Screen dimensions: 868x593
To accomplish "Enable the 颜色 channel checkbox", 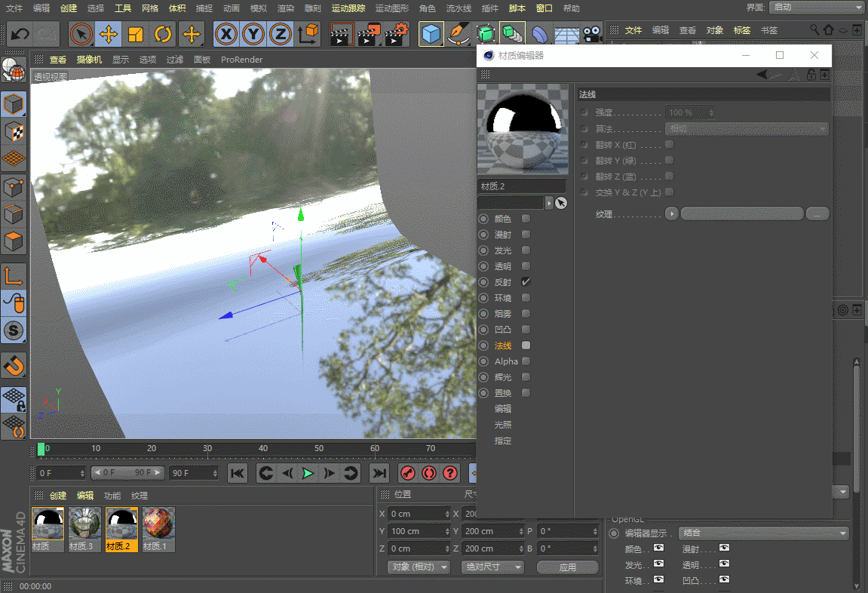I will [x=526, y=219].
